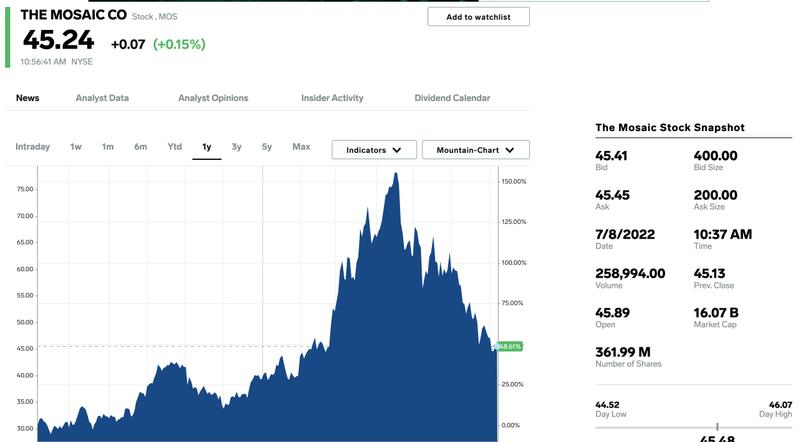Viewport: 800px width, 442px height.
Task: Select the Max chart range
Action: click(x=301, y=147)
